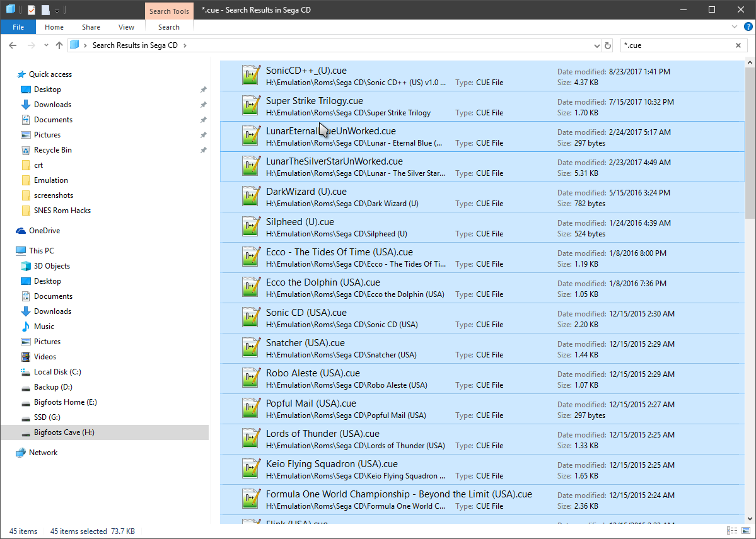Viewport: 756px width, 539px height.
Task: Select the Search Tools contextual tab
Action: [169, 11]
